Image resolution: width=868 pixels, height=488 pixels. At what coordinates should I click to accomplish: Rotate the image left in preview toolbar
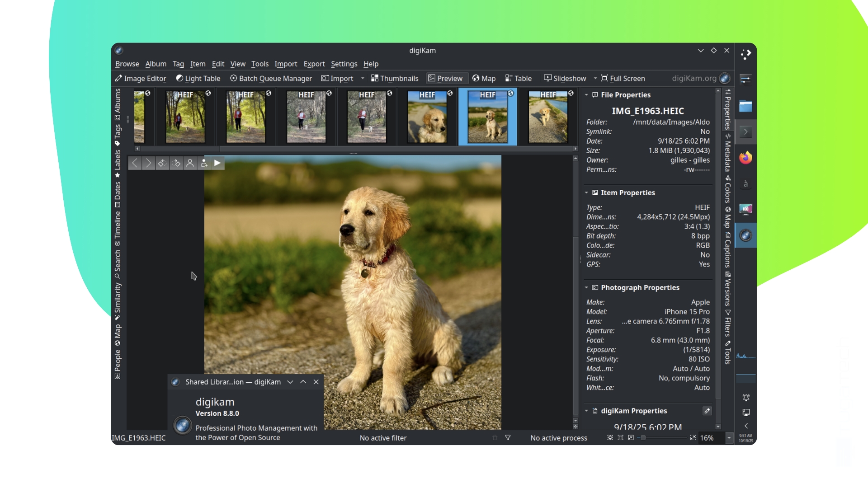click(x=162, y=163)
